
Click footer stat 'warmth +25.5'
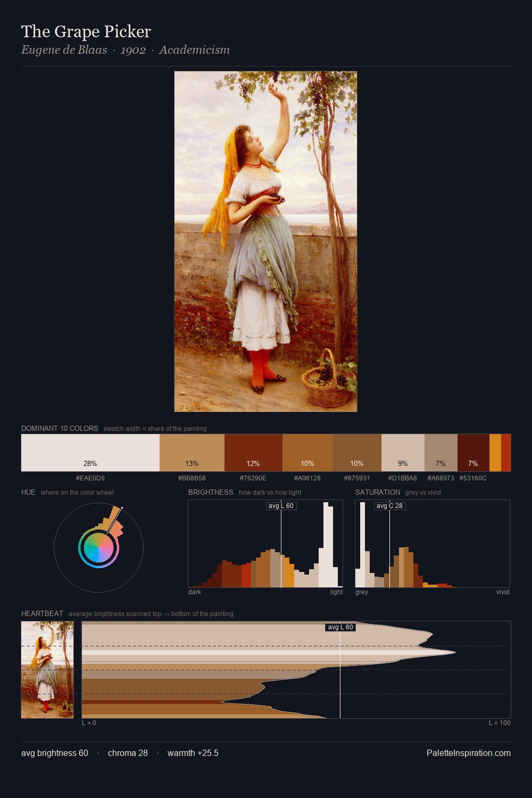(193, 753)
